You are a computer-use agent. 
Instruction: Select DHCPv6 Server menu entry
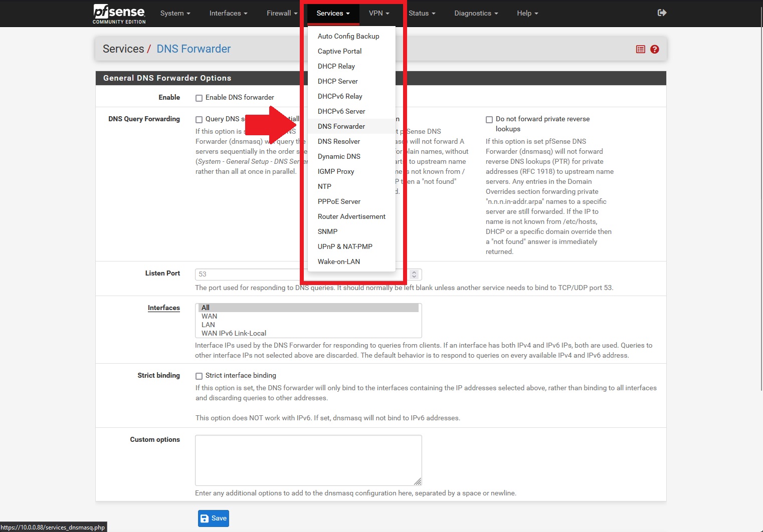pos(351,111)
